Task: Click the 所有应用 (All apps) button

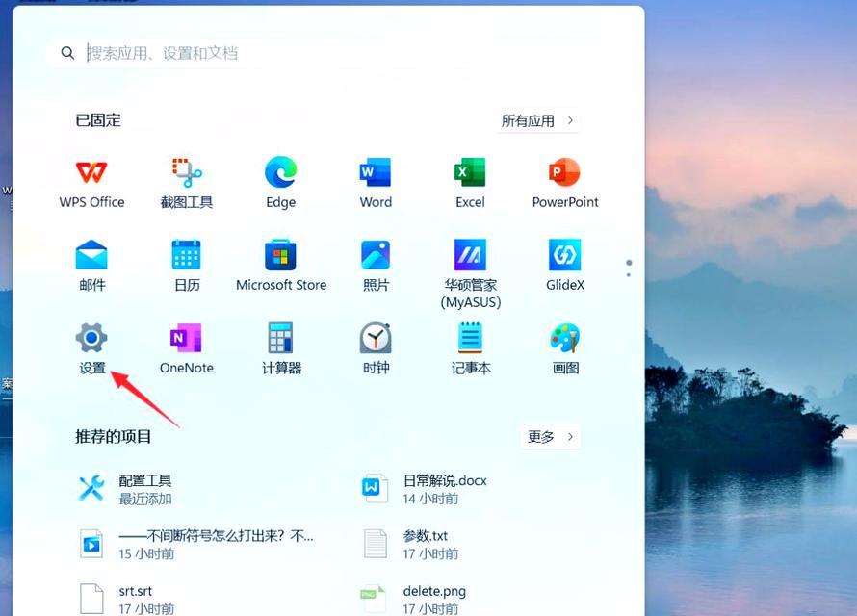Action: tap(538, 120)
